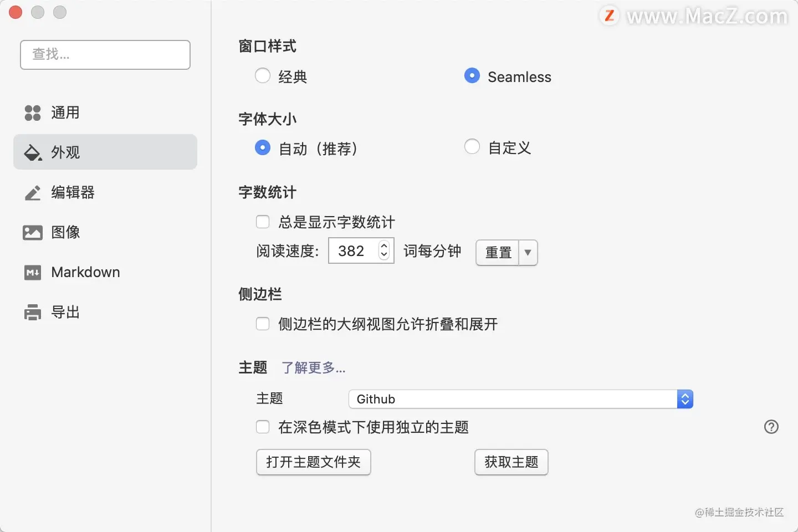Image resolution: width=798 pixels, height=532 pixels.
Task: Close the preferences window with red button
Action: coord(16,12)
